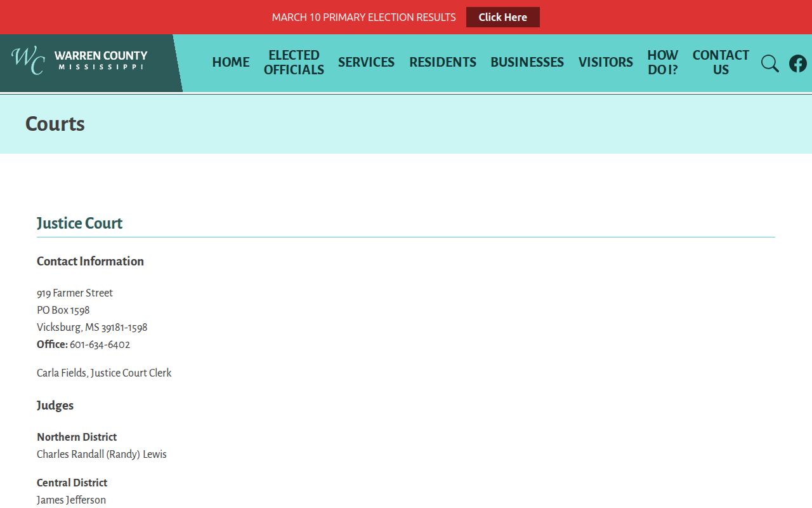
Task: Select the 919 Farmer Street address line
Action: (75, 293)
